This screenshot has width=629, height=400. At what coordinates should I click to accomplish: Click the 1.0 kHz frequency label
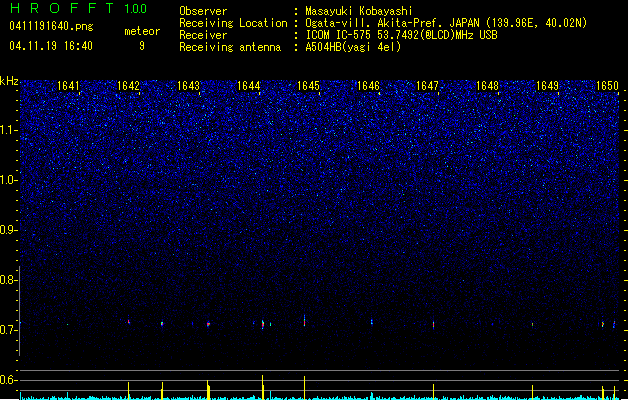[x=9, y=180]
